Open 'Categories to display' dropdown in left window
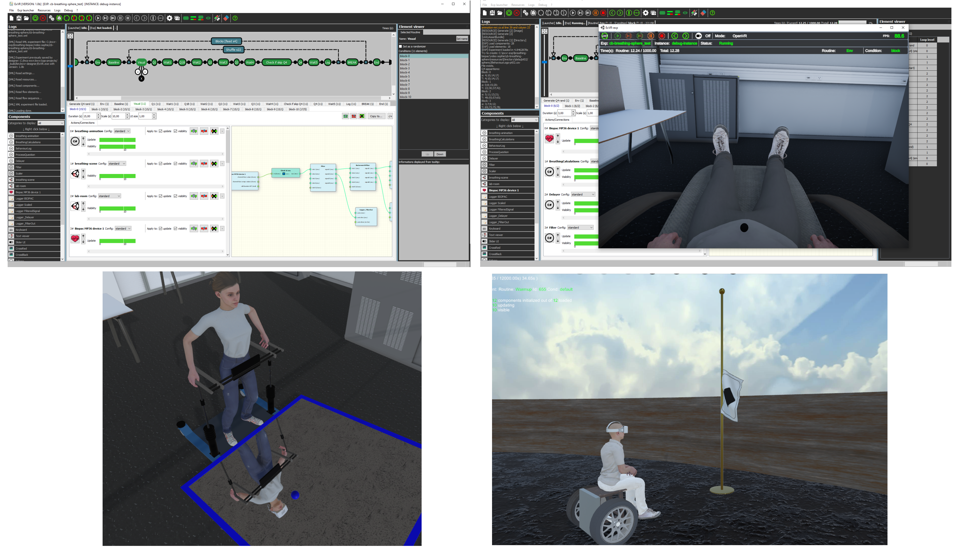The height and width of the screenshot is (551, 980). click(x=51, y=123)
